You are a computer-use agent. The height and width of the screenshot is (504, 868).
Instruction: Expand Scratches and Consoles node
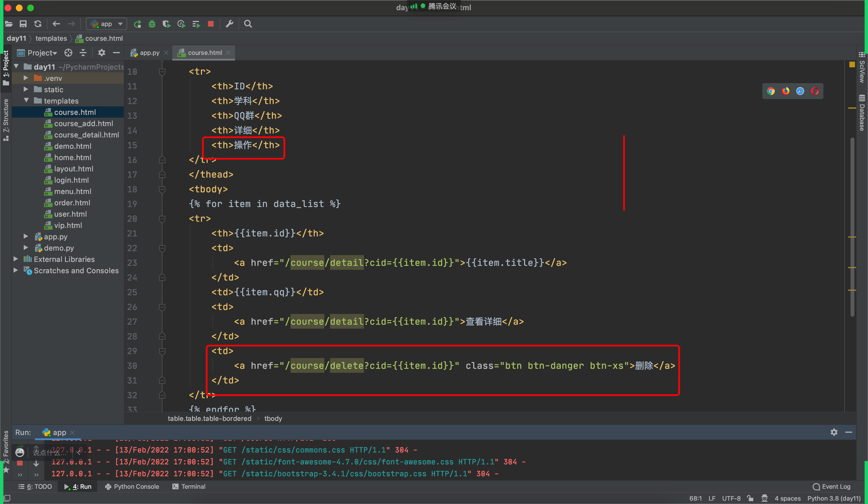[x=16, y=270]
